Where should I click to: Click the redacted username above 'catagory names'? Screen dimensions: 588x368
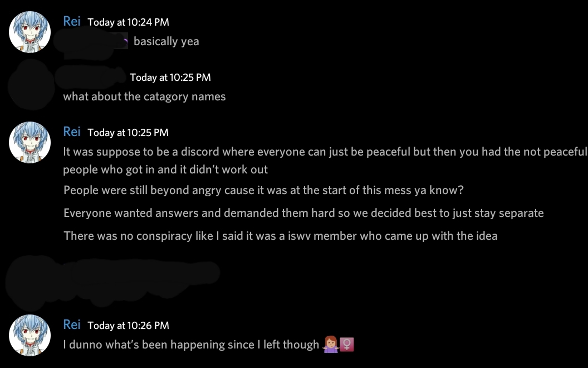click(90, 76)
